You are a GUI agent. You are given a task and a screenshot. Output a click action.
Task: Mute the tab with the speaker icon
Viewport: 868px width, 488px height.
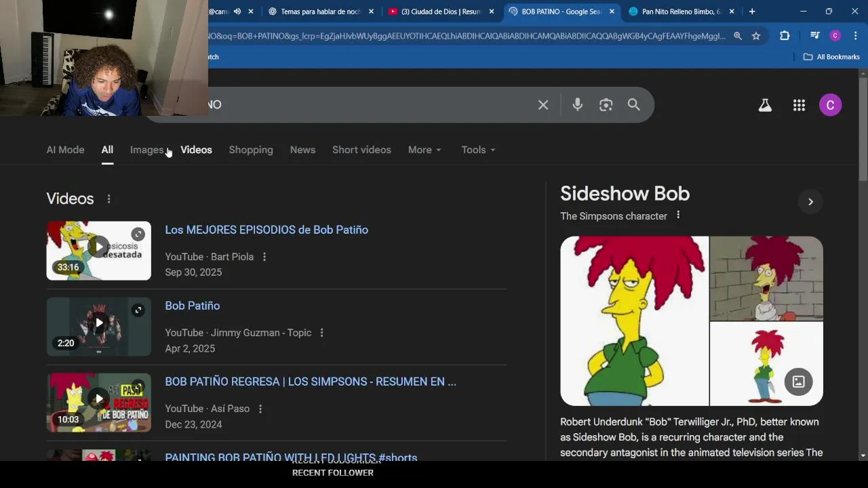click(x=237, y=12)
